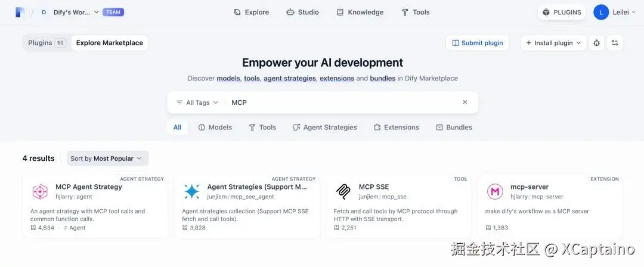Click the Leilei user avatar
Image resolution: width=644 pixels, height=267 pixels.
(601, 12)
